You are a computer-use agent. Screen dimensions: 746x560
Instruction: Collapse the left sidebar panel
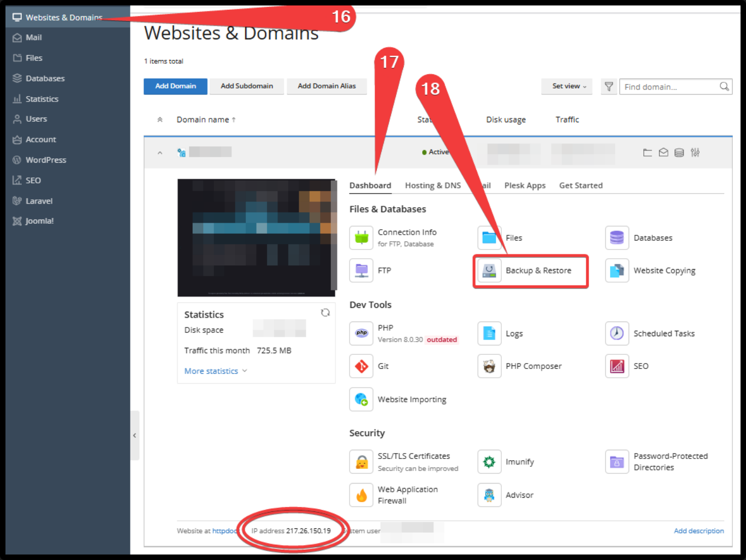(134, 436)
